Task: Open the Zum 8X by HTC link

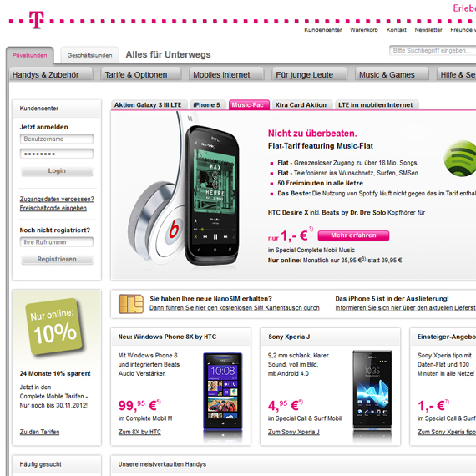Action: (139, 432)
